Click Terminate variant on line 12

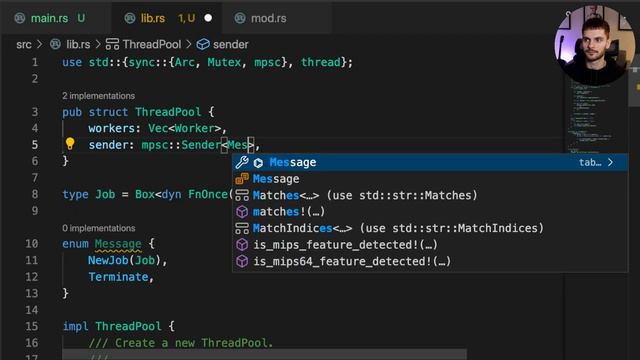point(118,277)
